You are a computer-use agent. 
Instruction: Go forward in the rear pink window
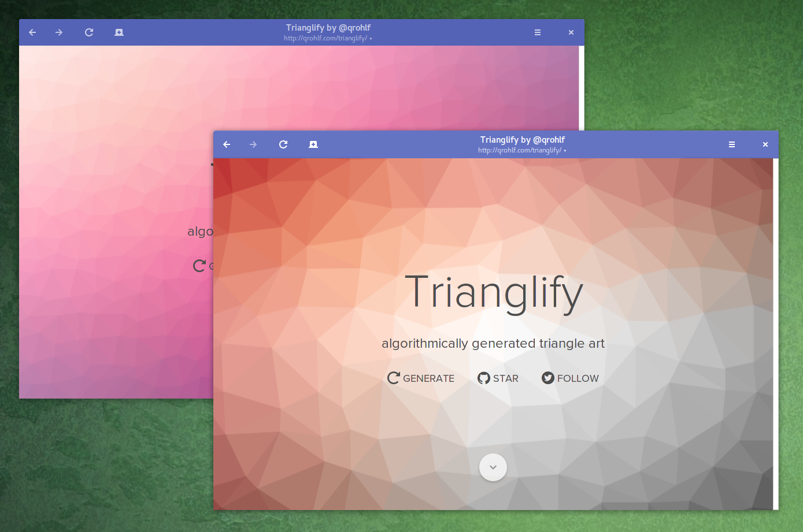[x=59, y=32]
